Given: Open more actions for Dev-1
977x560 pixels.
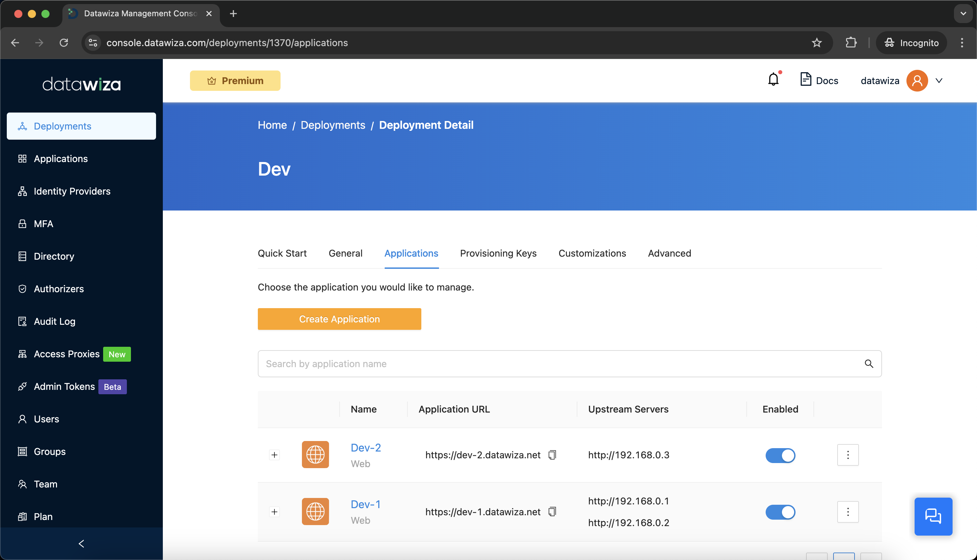Looking at the screenshot, I should [x=848, y=512].
